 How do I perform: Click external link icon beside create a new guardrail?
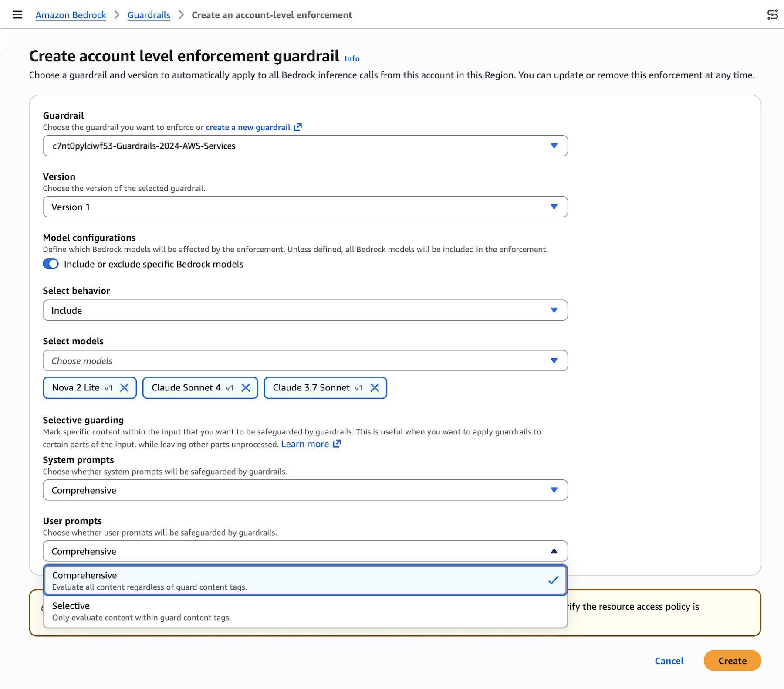click(x=298, y=127)
